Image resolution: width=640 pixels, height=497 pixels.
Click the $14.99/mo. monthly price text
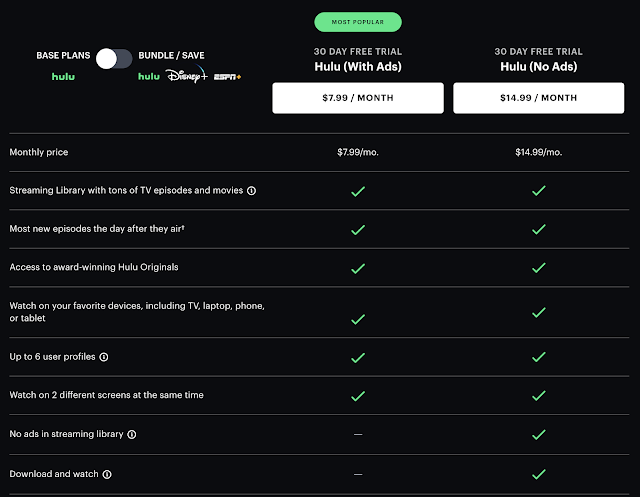point(538,153)
